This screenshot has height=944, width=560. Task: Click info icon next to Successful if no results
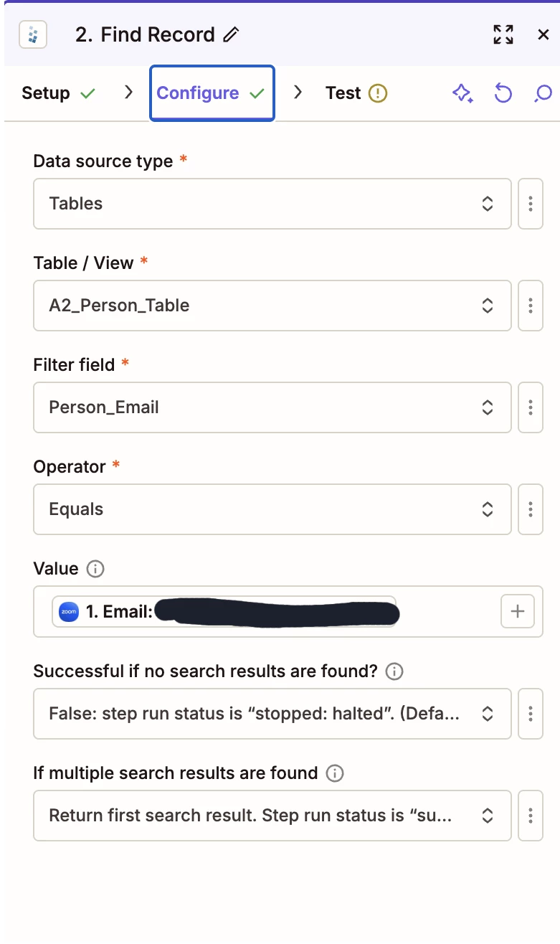pos(394,671)
